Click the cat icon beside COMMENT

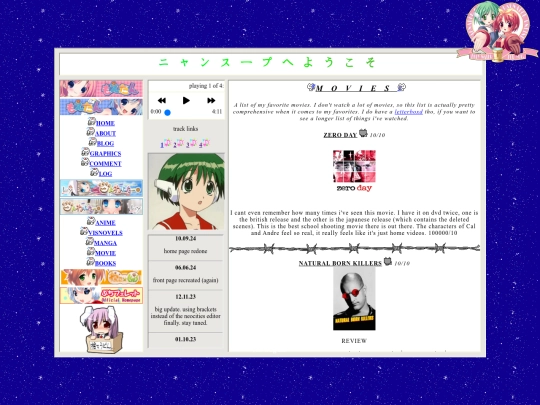pyautogui.click(x=85, y=162)
